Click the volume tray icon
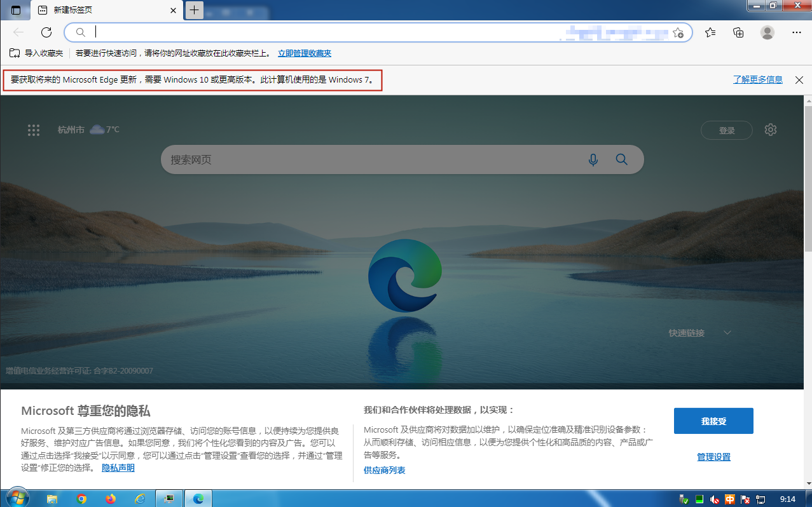The image size is (812, 507). [714, 499]
